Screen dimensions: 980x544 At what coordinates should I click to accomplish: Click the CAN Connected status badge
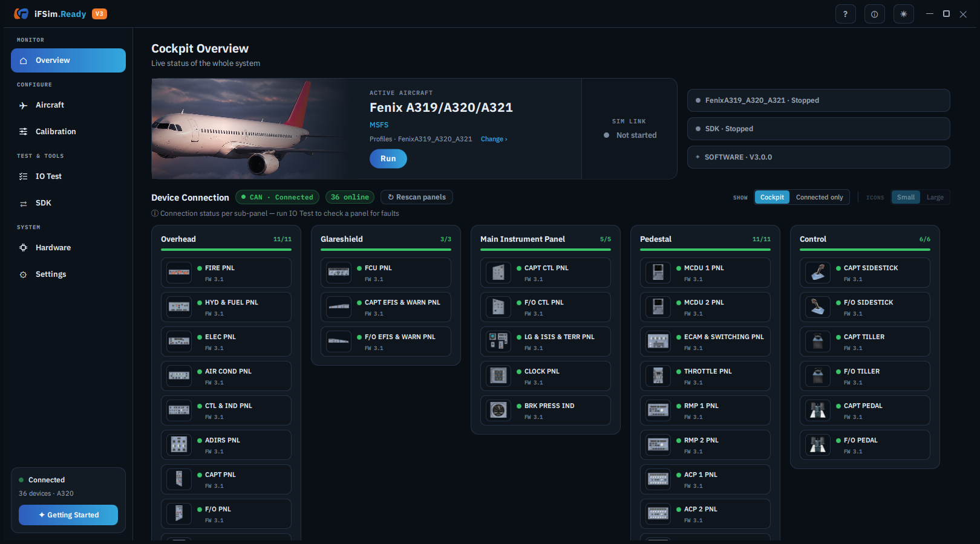[x=277, y=197]
